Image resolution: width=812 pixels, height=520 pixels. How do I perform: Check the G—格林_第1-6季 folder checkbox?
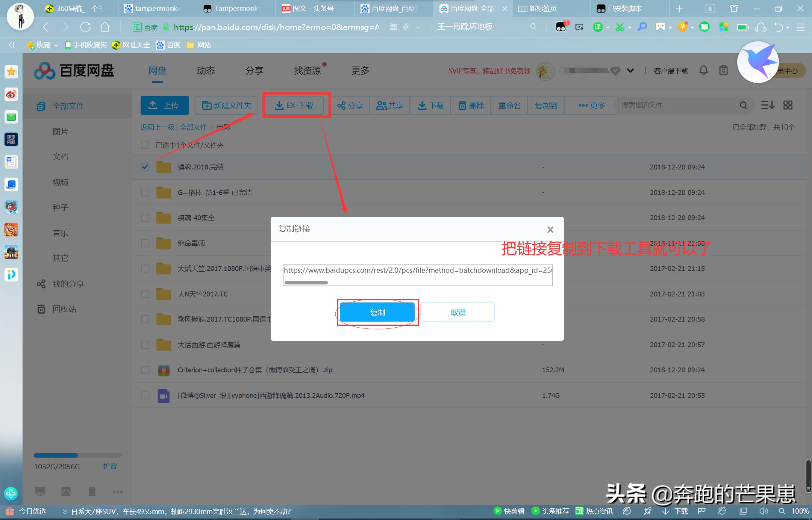click(x=145, y=192)
